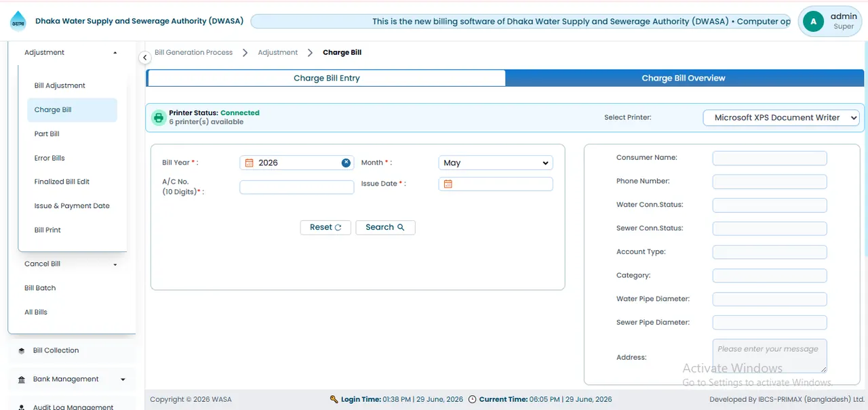
Task: Click the Reset button
Action: pos(325,228)
